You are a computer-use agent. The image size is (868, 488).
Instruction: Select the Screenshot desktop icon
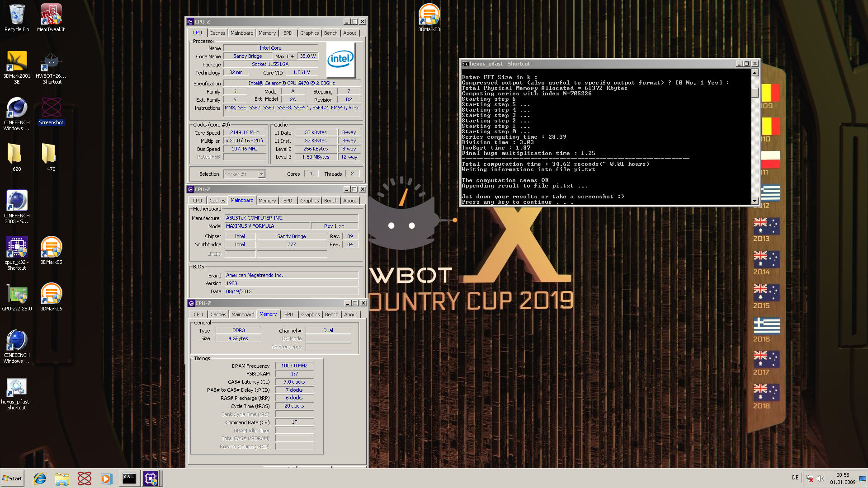point(51,111)
